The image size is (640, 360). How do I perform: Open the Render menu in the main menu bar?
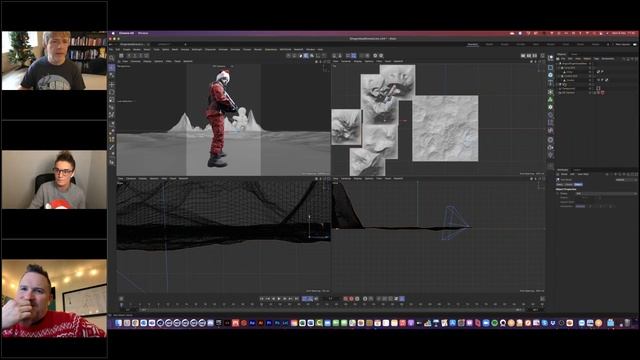pos(258,49)
